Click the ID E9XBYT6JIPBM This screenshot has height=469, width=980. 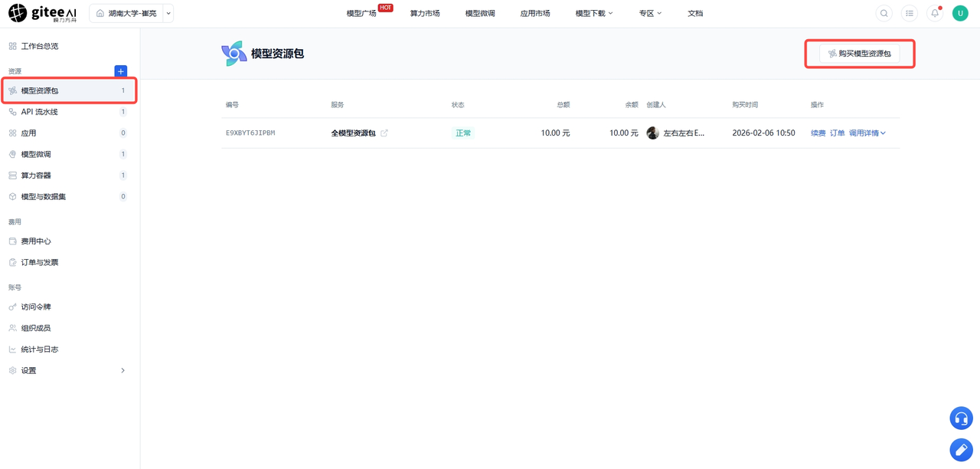250,133
